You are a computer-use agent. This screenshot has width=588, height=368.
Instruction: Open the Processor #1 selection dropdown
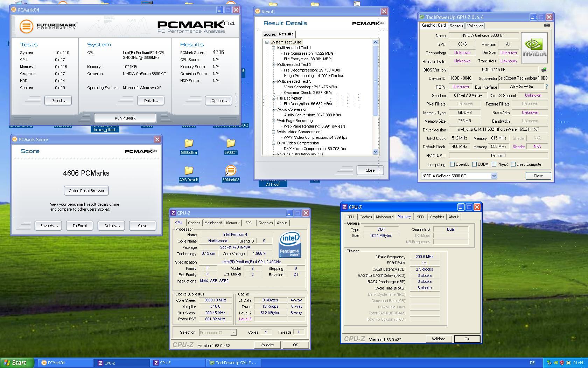tap(233, 332)
